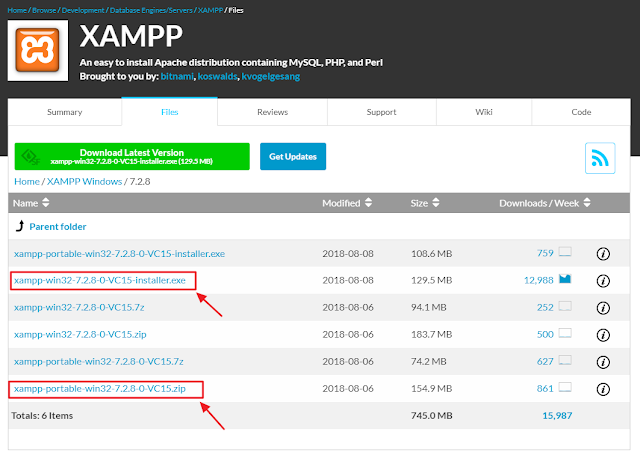Click the 129.5 MB size cell

pos(431,280)
